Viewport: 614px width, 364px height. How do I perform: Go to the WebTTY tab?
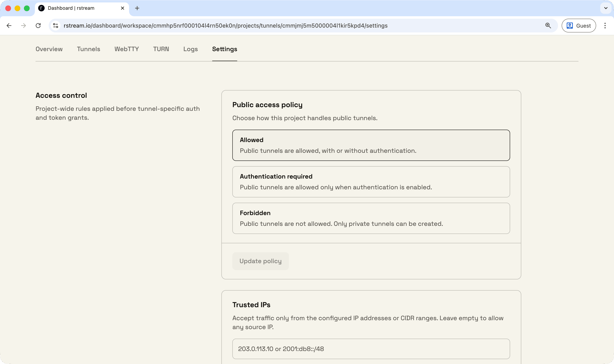click(x=127, y=49)
